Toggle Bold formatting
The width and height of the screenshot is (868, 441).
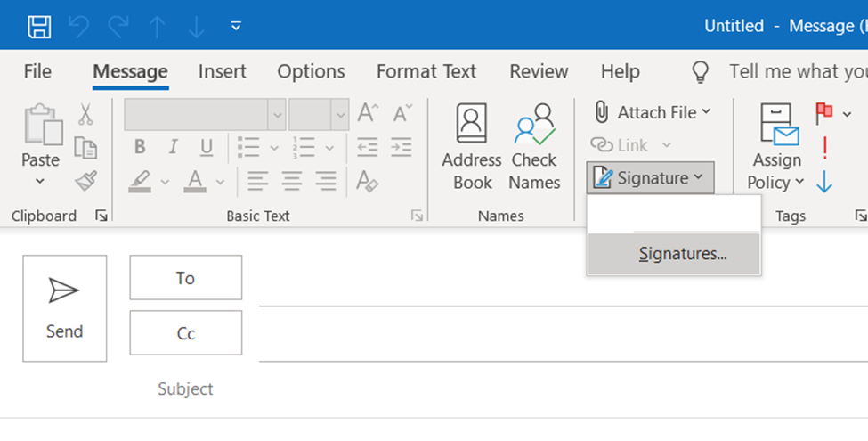pyautogui.click(x=140, y=147)
